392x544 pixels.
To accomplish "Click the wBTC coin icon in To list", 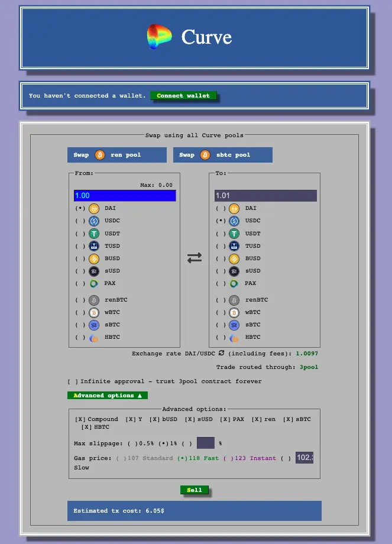I will [234, 313].
